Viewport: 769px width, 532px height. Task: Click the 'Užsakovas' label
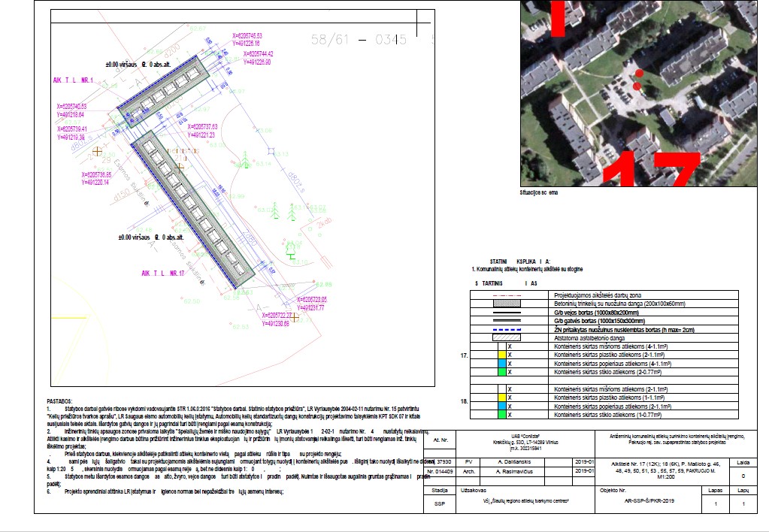point(474,491)
